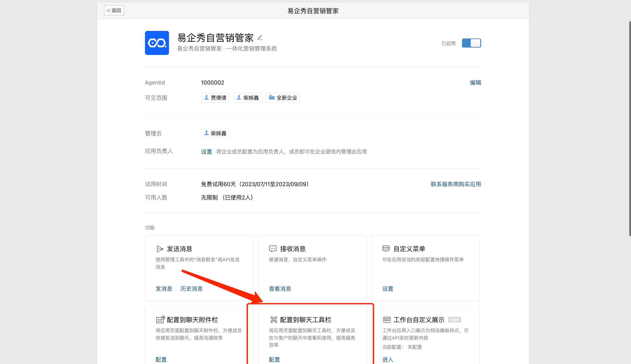Click the 配置到聊天附件栏 icon
Viewport: 631px width, 364px height.
[x=161, y=320]
